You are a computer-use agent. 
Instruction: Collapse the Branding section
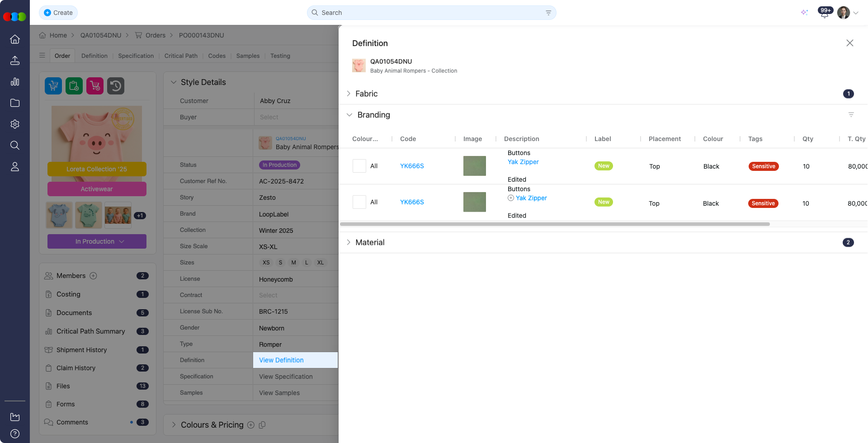(349, 115)
